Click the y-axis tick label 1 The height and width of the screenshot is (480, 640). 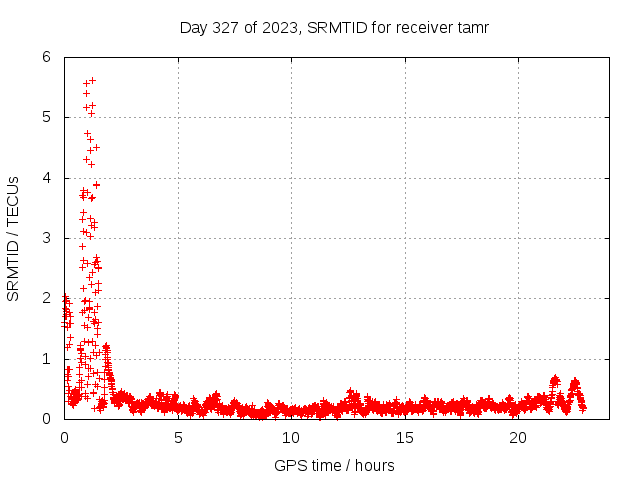[46, 359]
